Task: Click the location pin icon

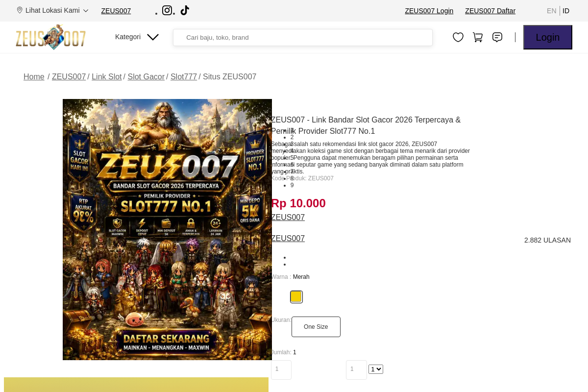Action: [20, 10]
